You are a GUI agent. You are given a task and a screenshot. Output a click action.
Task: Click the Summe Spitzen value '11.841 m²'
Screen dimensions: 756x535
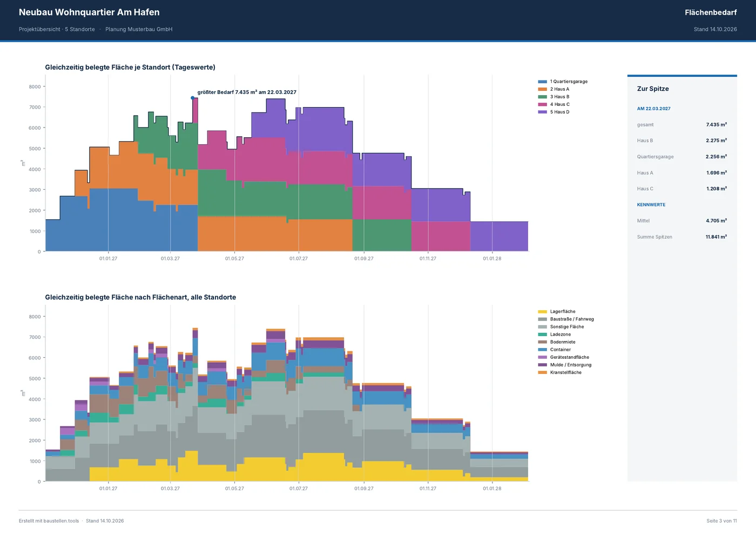click(x=717, y=237)
